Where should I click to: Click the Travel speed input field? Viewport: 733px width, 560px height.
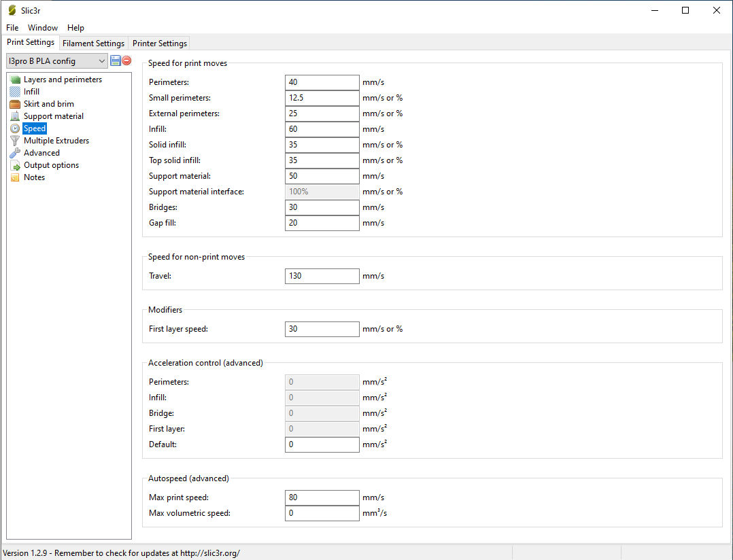tap(322, 276)
